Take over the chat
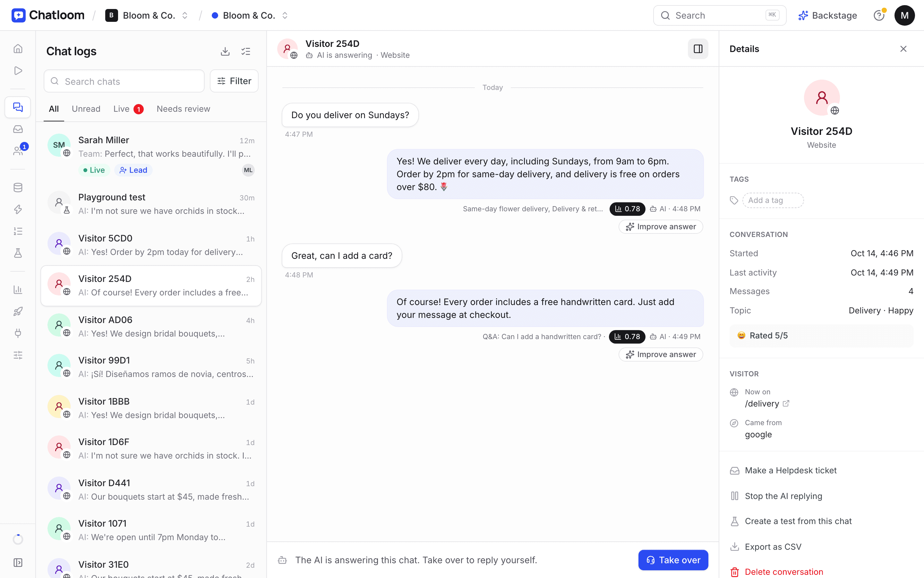Image resolution: width=924 pixels, height=578 pixels. [673, 560]
